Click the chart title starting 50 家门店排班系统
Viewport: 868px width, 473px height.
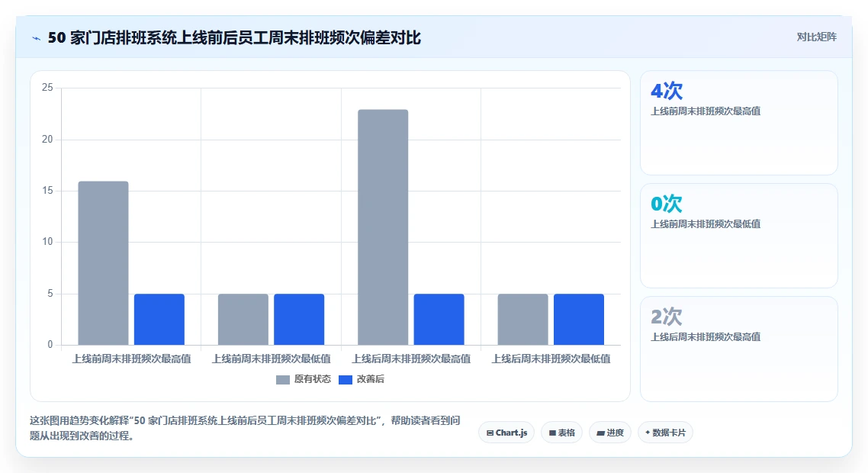point(234,37)
